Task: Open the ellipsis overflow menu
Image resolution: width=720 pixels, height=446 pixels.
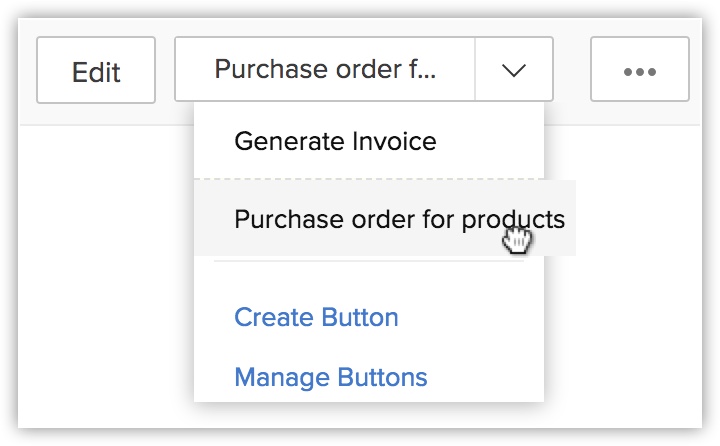Action: pyautogui.click(x=639, y=70)
